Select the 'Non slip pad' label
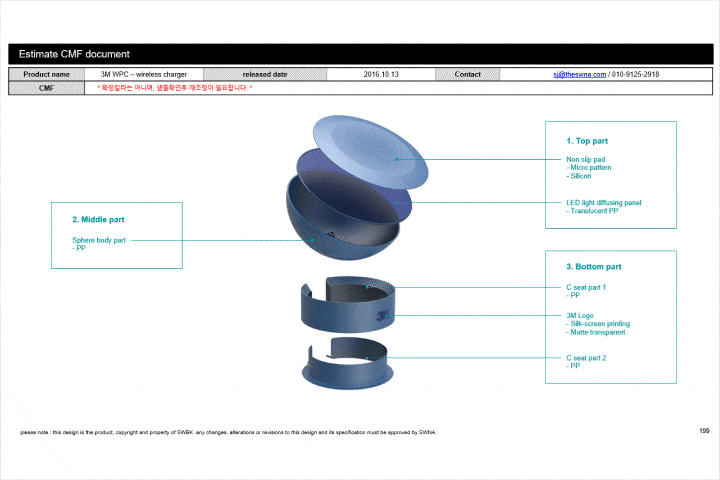Viewport: 720px width, 480px height. coord(585,159)
